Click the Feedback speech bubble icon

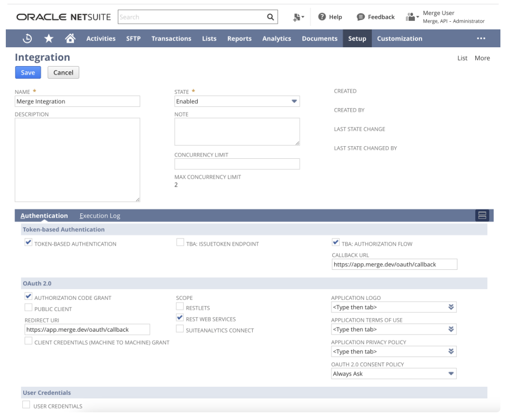pyautogui.click(x=360, y=17)
